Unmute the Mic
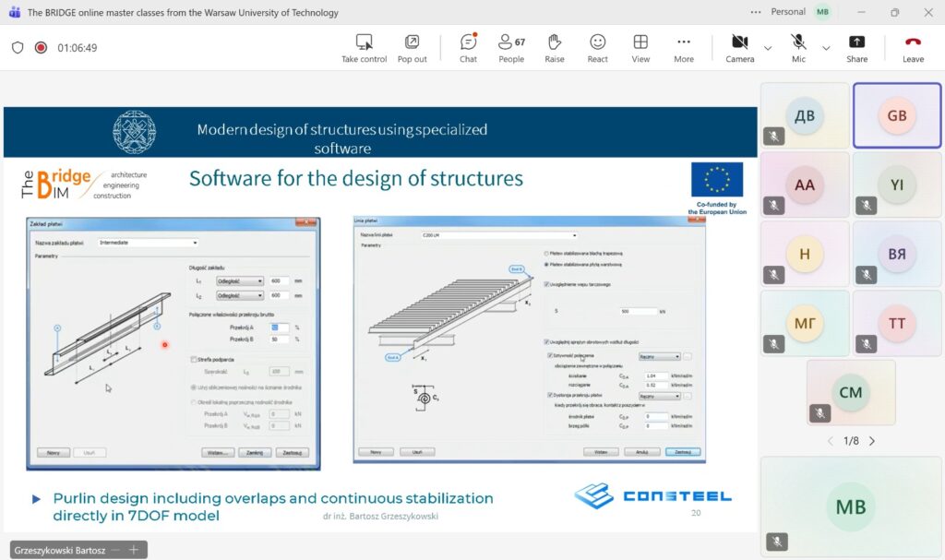Image resolution: width=945 pixels, height=560 pixels. point(798,48)
